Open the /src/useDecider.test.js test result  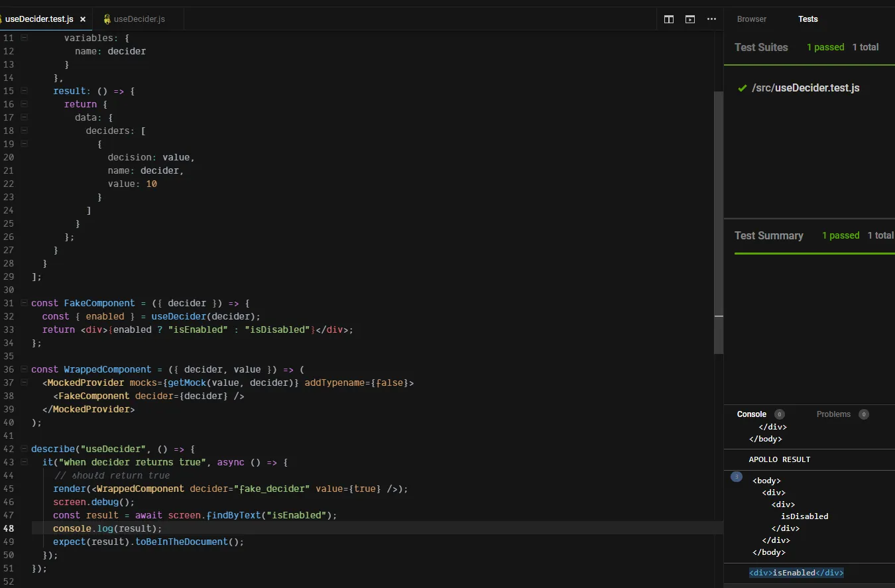point(805,88)
